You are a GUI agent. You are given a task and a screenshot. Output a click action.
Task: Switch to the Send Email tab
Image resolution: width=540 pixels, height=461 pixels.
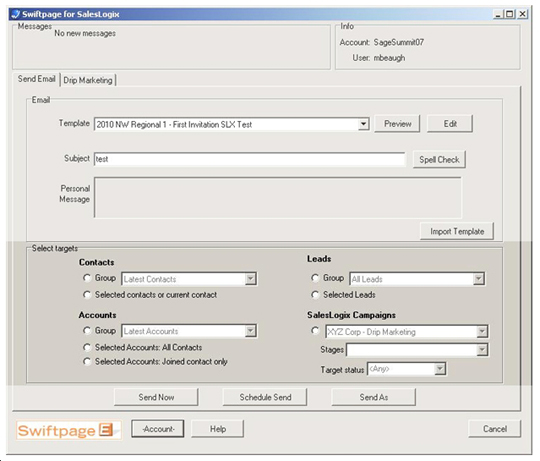[x=37, y=79]
